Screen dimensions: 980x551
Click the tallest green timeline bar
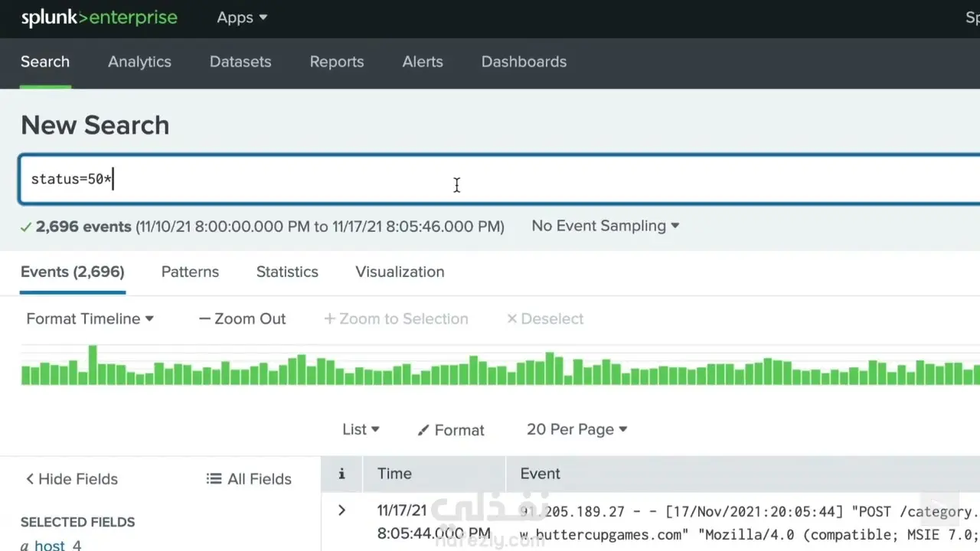coord(93,366)
